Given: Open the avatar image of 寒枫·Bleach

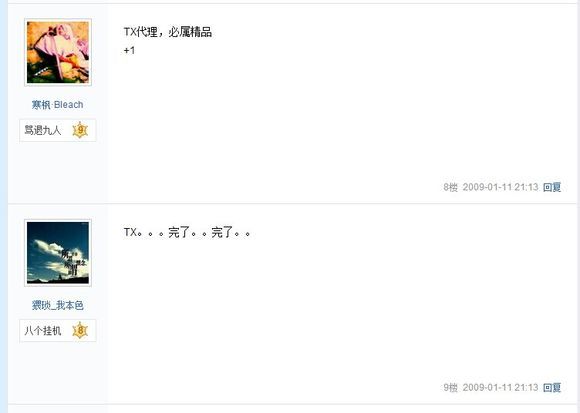Looking at the screenshot, I should click(x=58, y=52).
